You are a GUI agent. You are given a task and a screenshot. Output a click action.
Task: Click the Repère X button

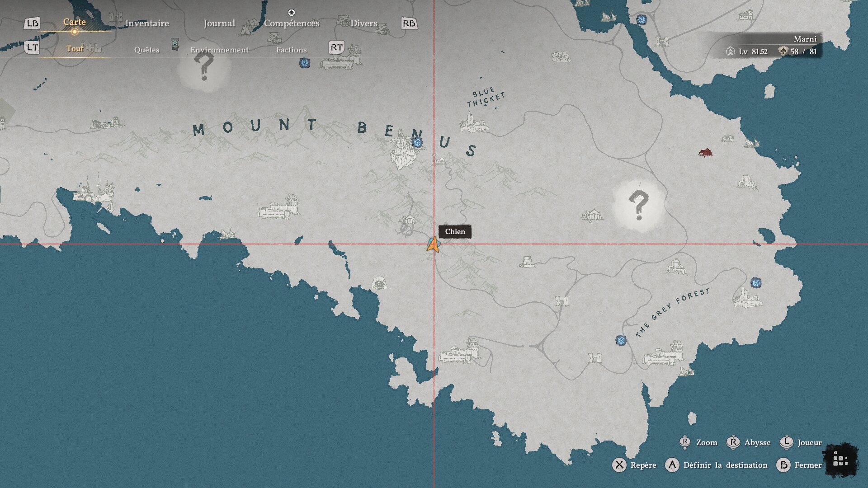click(x=619, y=465)
